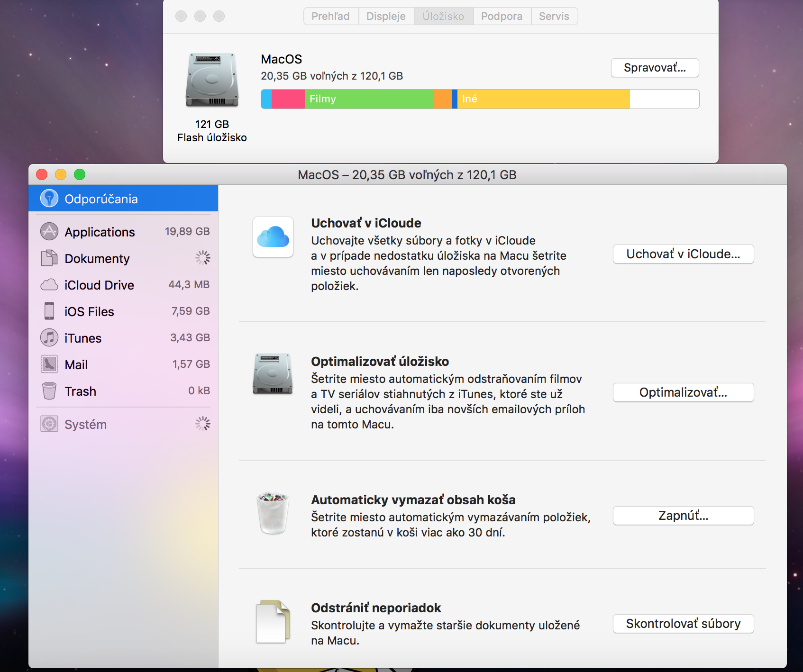Click the Uchovať v iCloude... button

click(684, 254)
